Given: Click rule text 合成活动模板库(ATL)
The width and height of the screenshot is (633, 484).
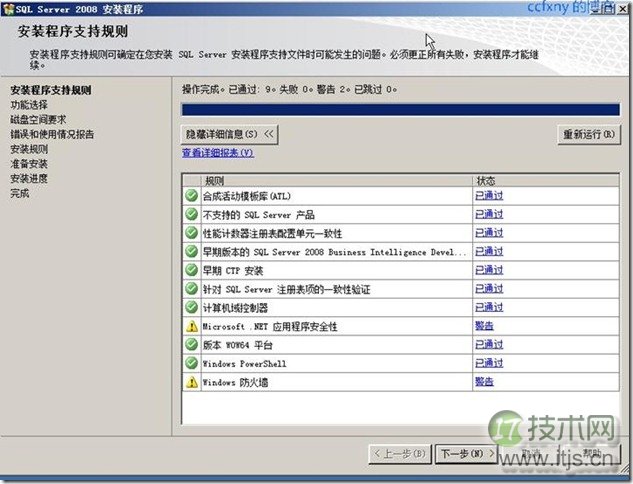Looking at the screenshot, I should (x=247, y=196).
